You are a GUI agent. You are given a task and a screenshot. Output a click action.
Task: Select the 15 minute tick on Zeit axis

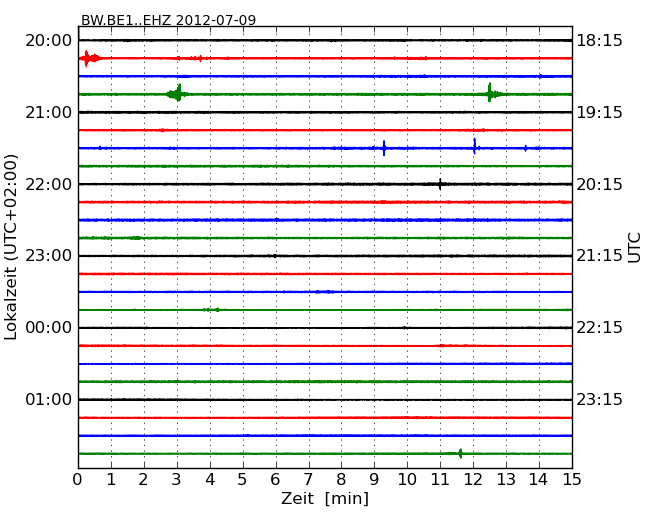point(572,479)
